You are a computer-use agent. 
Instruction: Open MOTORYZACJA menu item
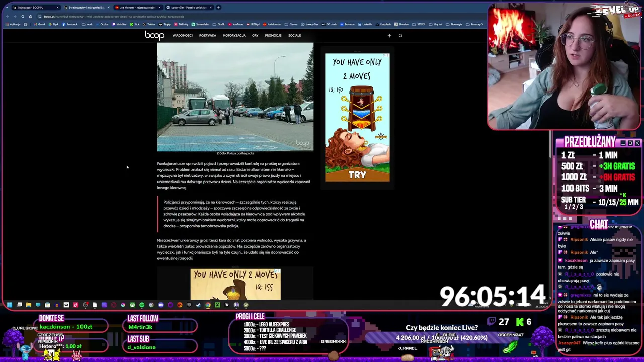(x=234, y=36)
